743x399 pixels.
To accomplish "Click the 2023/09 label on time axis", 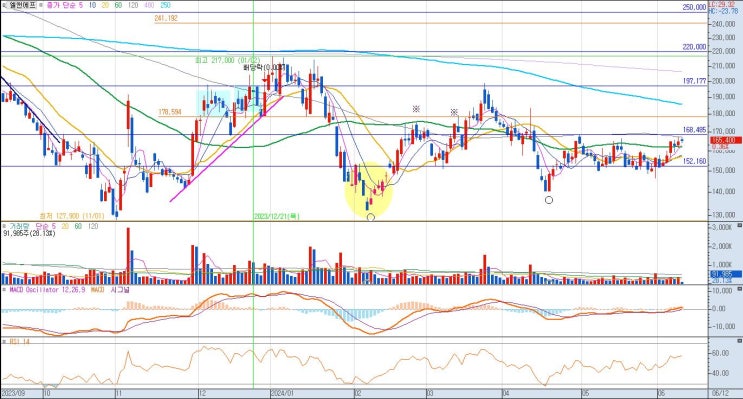I will click(12, 393).
